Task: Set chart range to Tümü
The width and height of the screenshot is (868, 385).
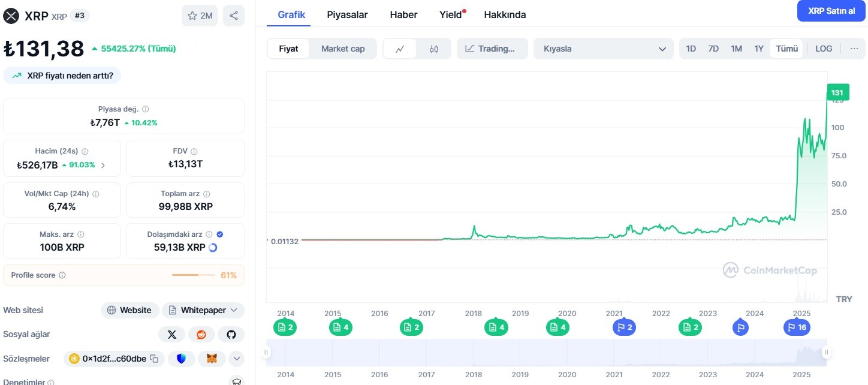Action: (x=787, y=49)
